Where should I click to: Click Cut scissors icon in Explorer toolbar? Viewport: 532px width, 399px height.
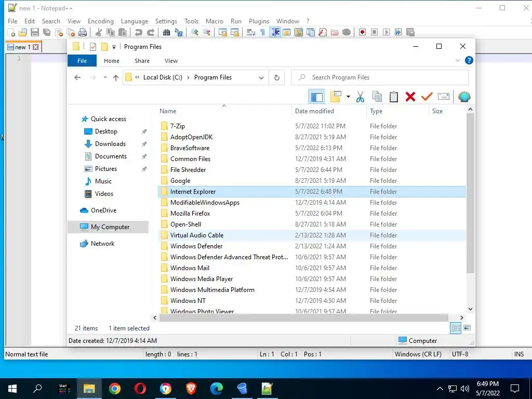361,97
